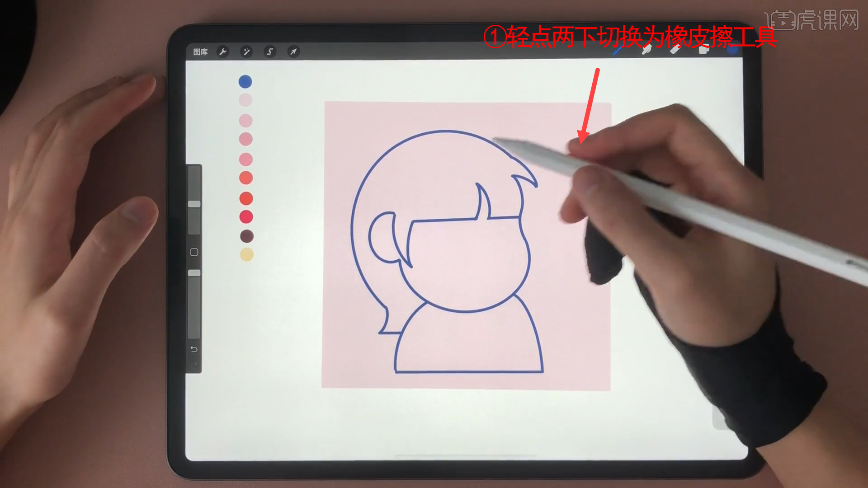
Task: Activate the Selection S tool
Action: click(x=270, y=52)
